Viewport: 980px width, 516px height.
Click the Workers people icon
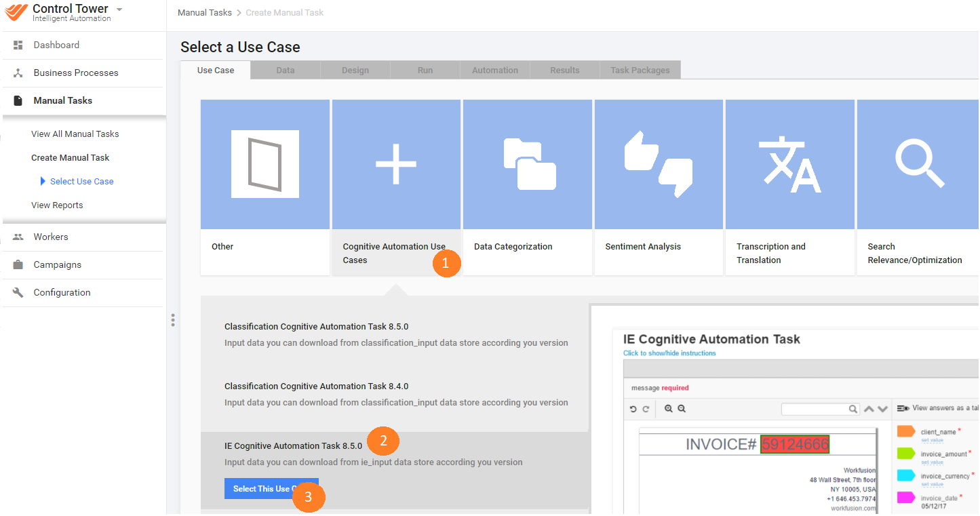click(18, 237)
